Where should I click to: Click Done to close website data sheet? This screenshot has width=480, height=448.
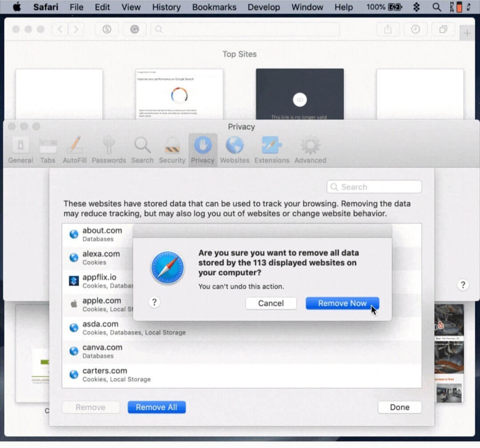399,407
